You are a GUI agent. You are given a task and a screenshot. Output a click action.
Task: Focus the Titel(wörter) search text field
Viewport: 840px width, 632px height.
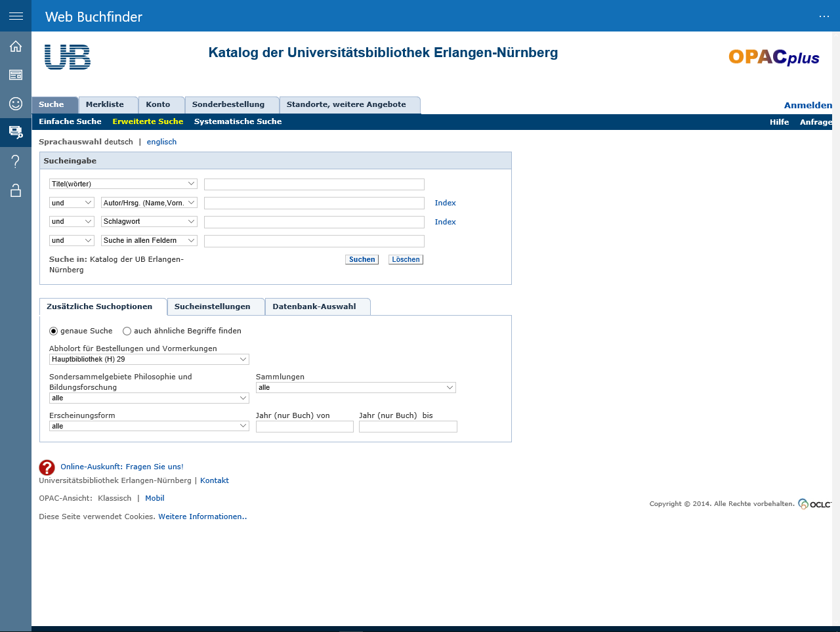tap(314, 184)
